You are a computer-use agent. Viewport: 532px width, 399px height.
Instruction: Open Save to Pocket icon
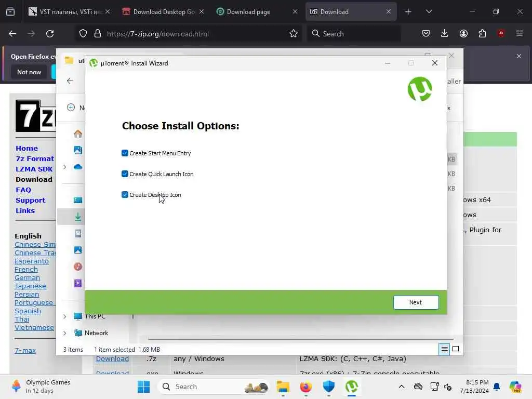coord(426,33)
